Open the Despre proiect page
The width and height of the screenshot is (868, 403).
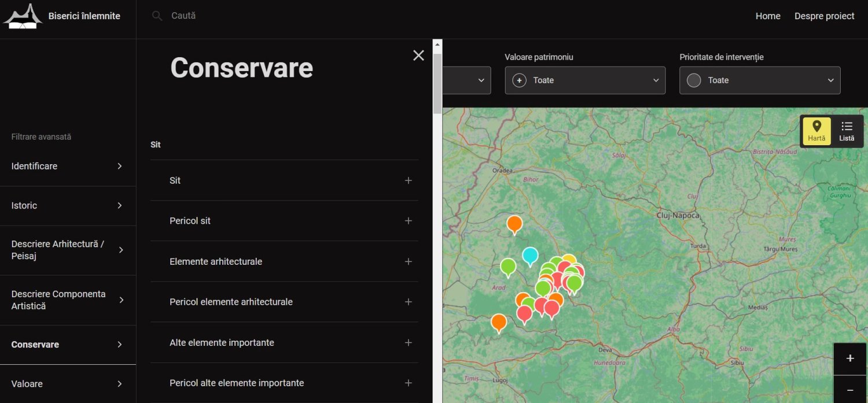point(824,16)
